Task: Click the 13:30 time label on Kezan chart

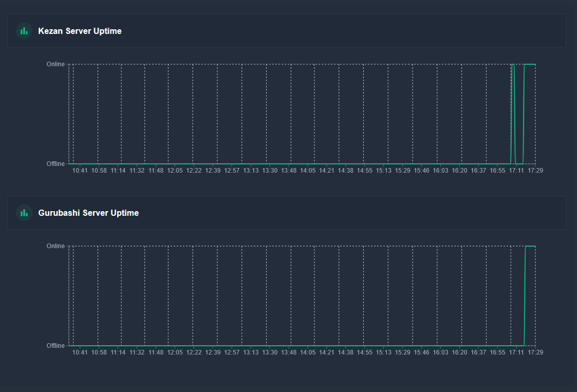Action: 270,171
